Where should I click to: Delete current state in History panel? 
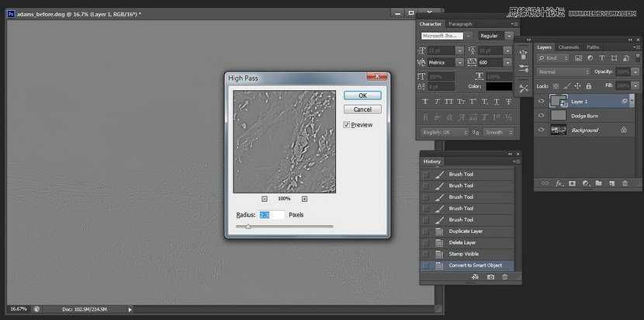pyautogui.click(x=504, y=277)
